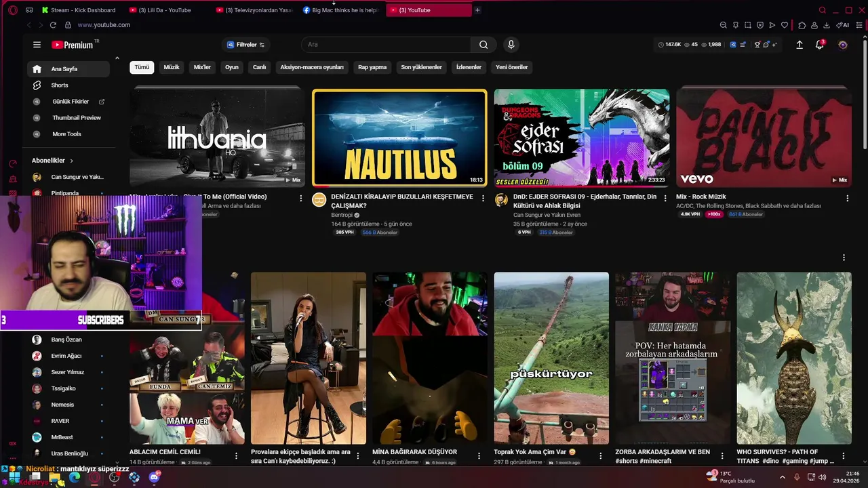Viewport: 868px width, 488px height.
Task: Open options for the lithuania HQ mix
Action: coord(301,198)
